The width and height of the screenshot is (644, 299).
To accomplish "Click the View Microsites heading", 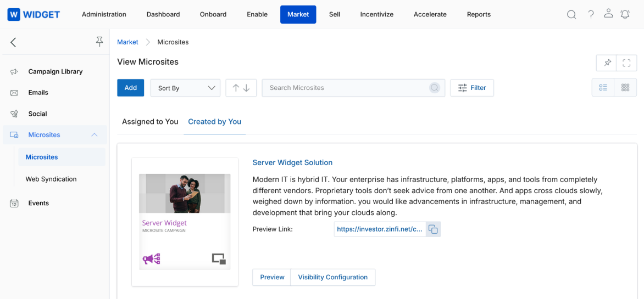I will coord(148,62).
